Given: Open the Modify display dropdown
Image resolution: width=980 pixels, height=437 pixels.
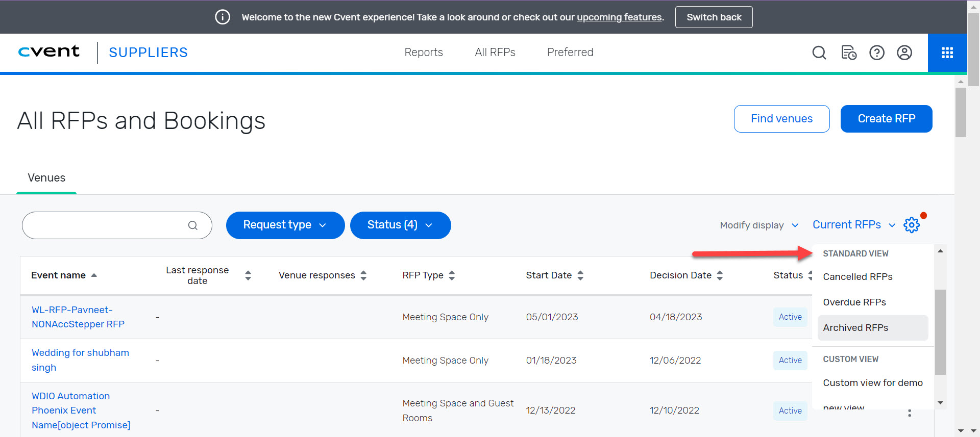Looking at the screenshot, I should click(759, 225).
